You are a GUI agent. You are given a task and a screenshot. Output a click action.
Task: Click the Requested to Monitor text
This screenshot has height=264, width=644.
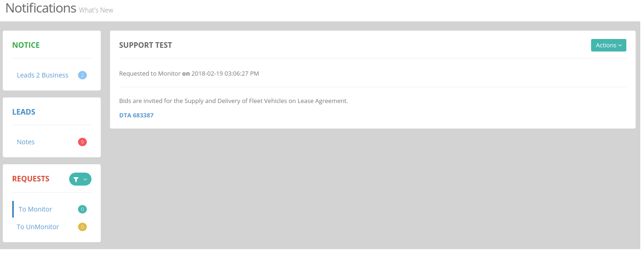[150, 73]
